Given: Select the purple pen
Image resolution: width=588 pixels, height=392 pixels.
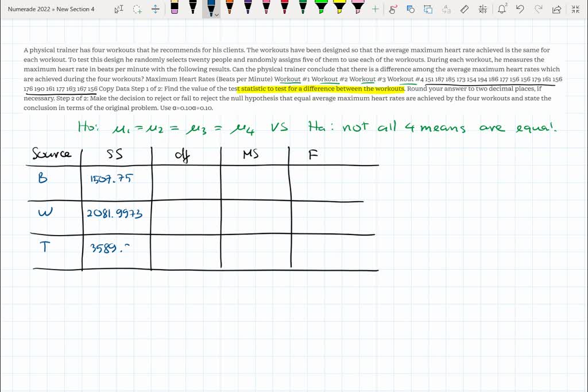Looking at the screenshot, I should coord(248,7).
